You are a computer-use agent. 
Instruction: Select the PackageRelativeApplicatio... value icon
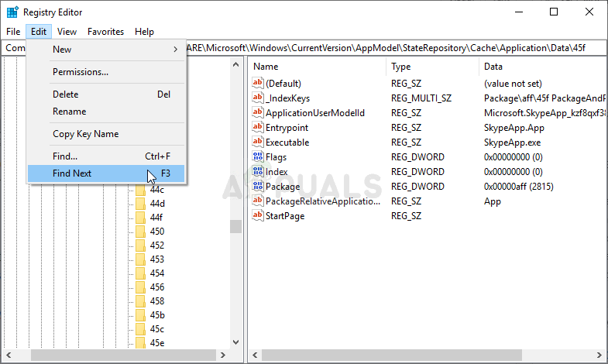pyautogui.click(x=257, y=201)
